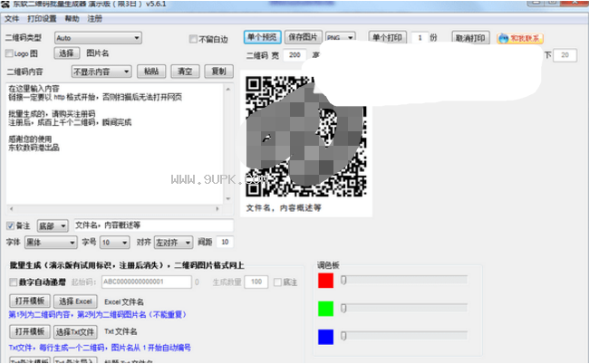Open the PNG image format dropdown
Image resolution: width=589 pixels, height=364 pixels.
click(341, 37)
